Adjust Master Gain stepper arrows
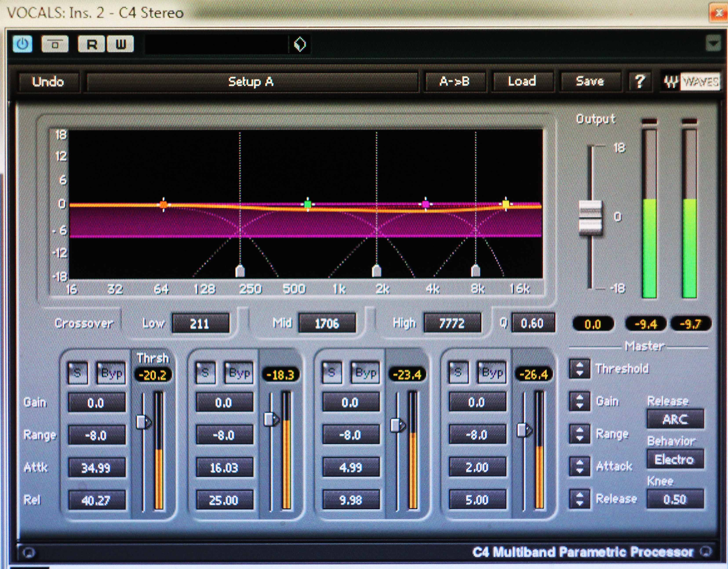The width and height of the screenshot is (728, 569). coord(580,401)
